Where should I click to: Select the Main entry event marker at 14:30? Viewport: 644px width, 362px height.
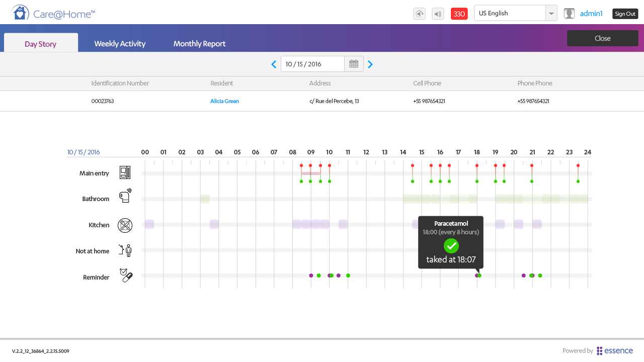tap(413, 173)
